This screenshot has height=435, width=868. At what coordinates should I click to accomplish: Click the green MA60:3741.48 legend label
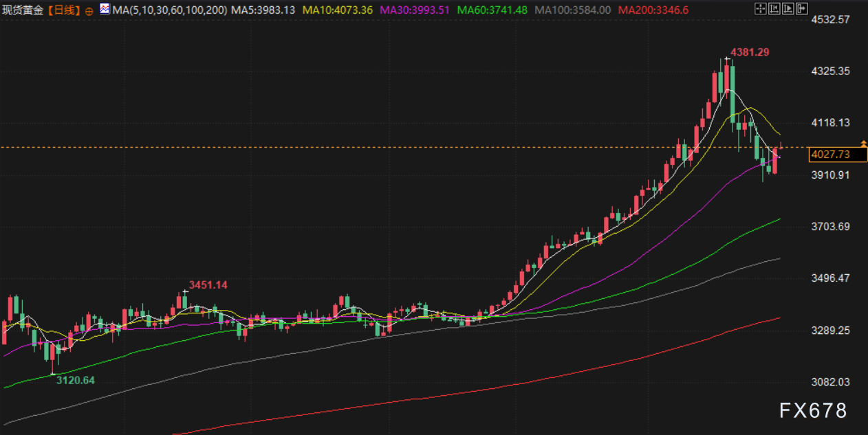492,10
